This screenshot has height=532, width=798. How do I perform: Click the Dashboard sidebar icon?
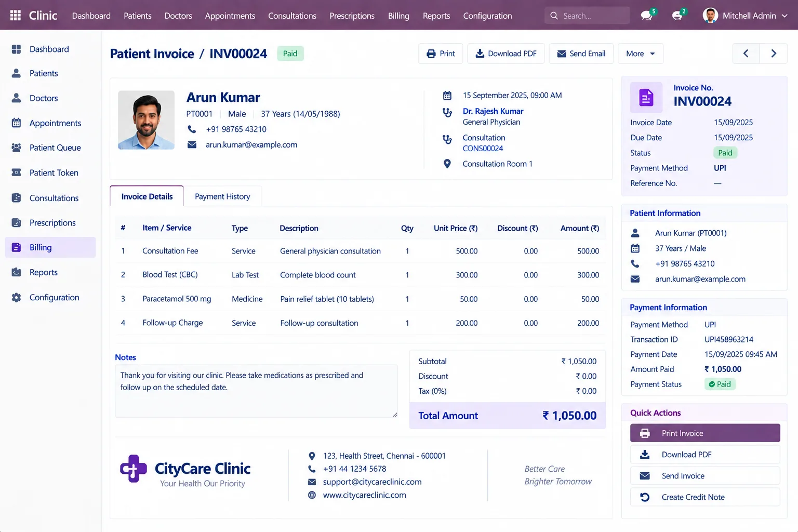[17, 49]
